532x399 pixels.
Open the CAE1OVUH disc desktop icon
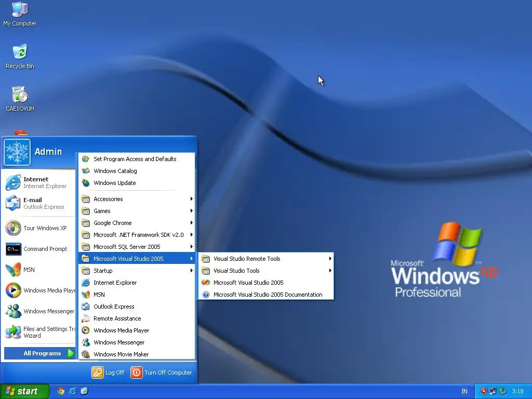pyautogui.click(x=20, y=99)
